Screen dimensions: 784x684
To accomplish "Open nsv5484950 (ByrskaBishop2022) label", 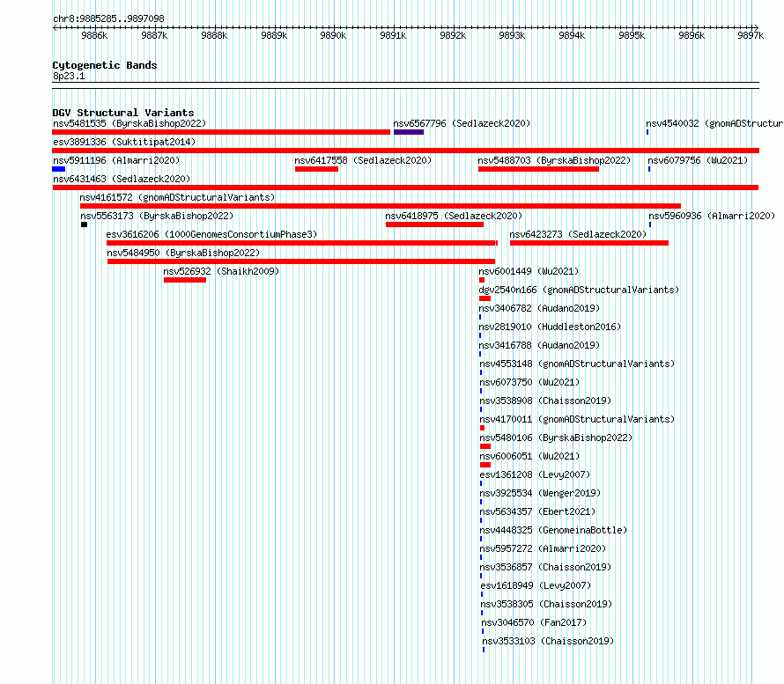I will point(183,253).
